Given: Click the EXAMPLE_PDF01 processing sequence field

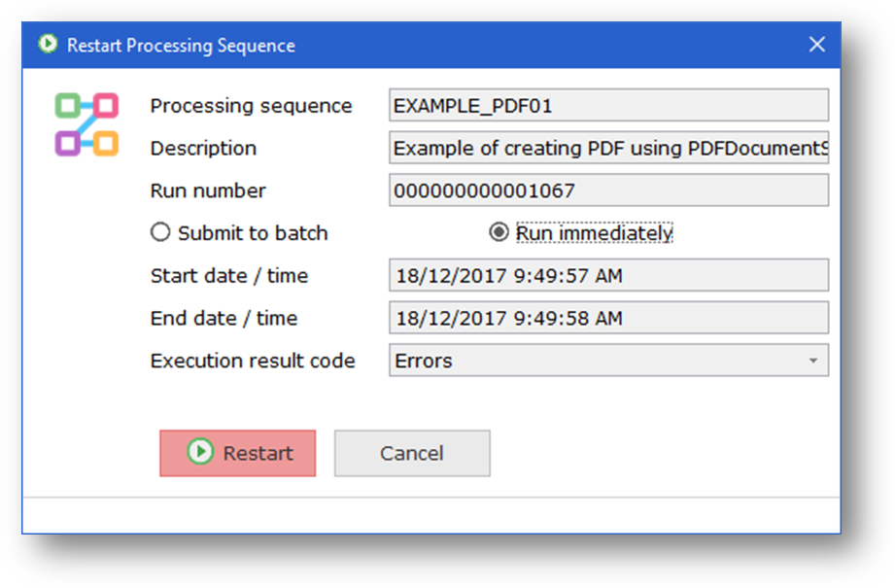Looking at the screenshot, I should 608,106.
